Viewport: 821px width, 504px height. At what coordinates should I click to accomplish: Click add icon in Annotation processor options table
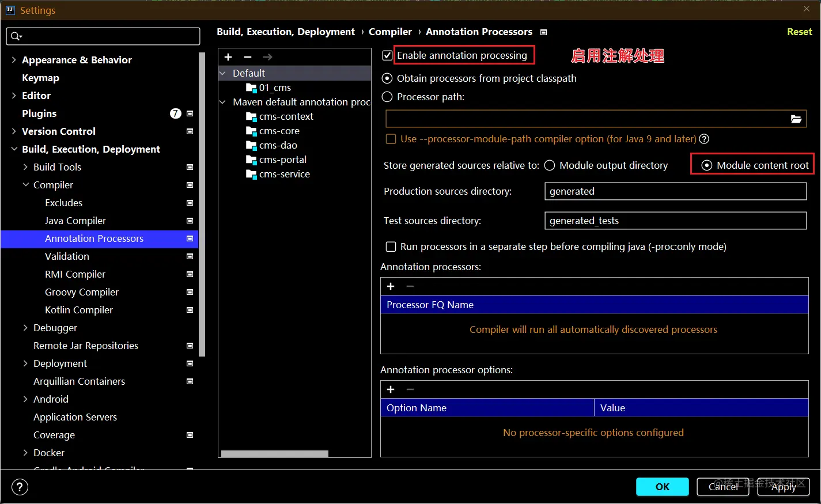point(391,389)
